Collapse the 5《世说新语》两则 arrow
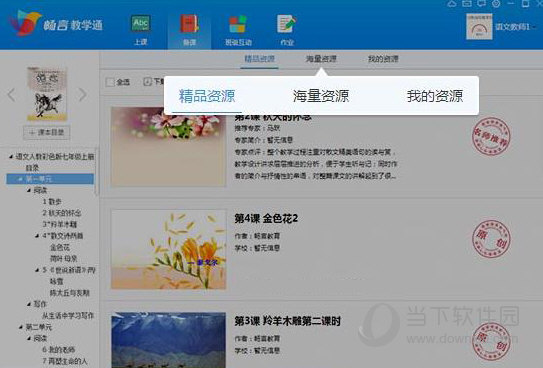The image size is (543, 368). pyautogui.click(x=37, y=270)
